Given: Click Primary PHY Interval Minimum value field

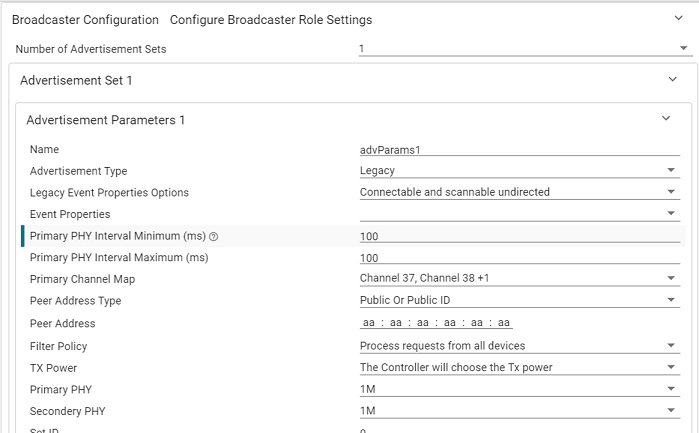Looking at the screenshot, I should point(518,236).
